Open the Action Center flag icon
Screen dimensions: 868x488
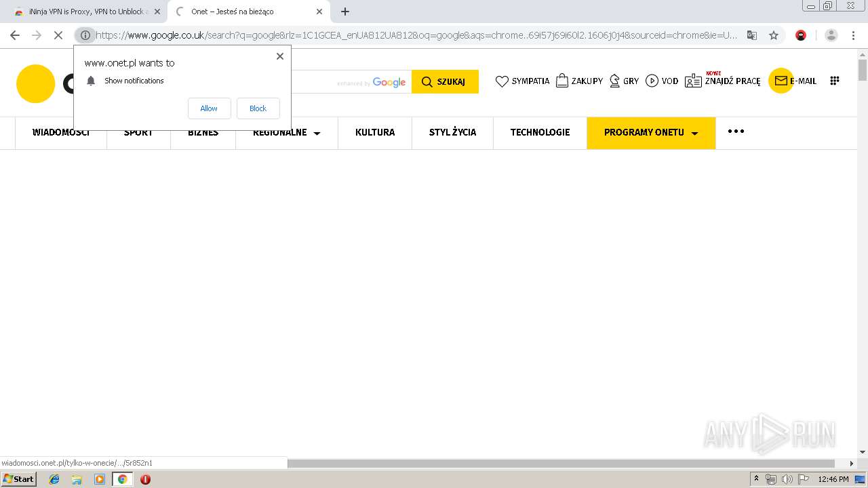pyautogui.click(x=803, y=479)
